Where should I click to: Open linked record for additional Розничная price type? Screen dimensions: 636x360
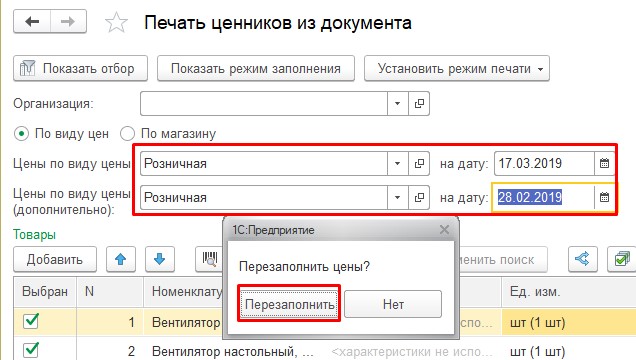click(x=419, y=197)
